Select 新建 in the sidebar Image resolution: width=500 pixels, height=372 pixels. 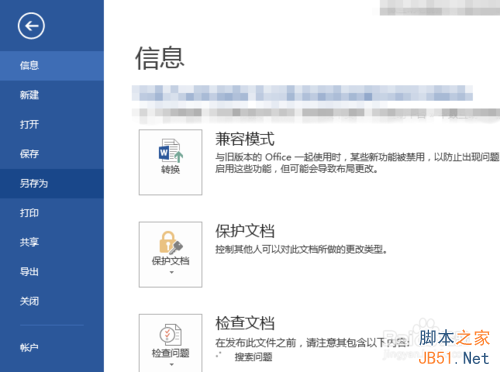point(52,95)
